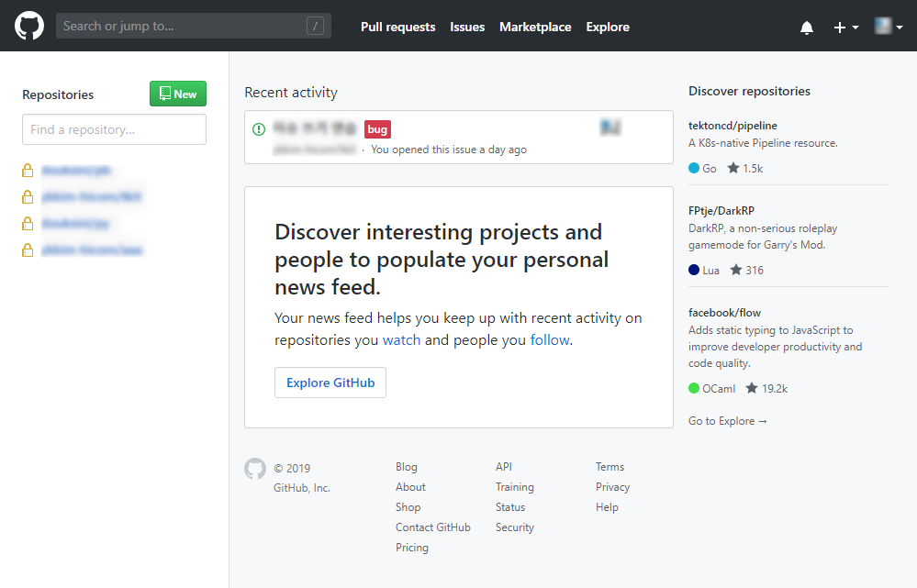This screenshot has width=917, height=588.
Task: Open FPtje/DarkRP repository
Action: click(x=721, y=211)
